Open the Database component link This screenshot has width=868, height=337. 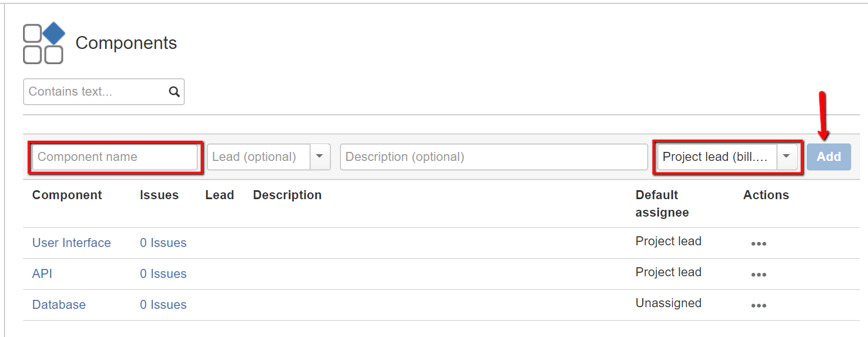[59, 305]
